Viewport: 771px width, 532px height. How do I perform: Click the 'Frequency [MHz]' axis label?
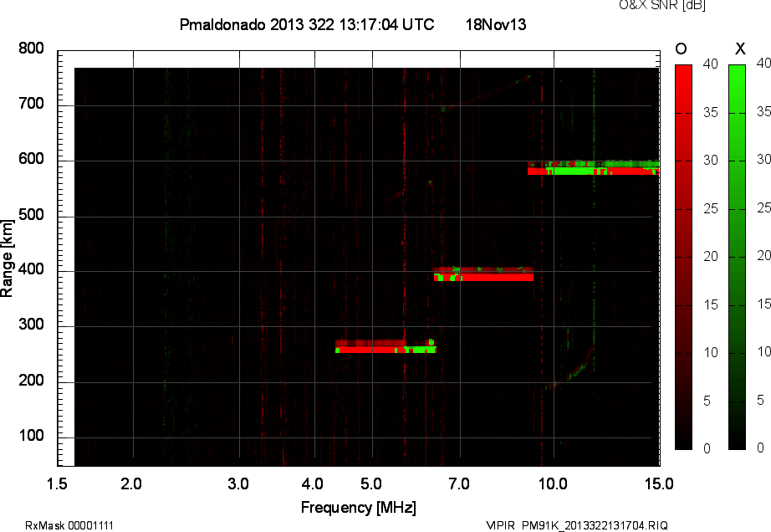[x=359, y=508]
